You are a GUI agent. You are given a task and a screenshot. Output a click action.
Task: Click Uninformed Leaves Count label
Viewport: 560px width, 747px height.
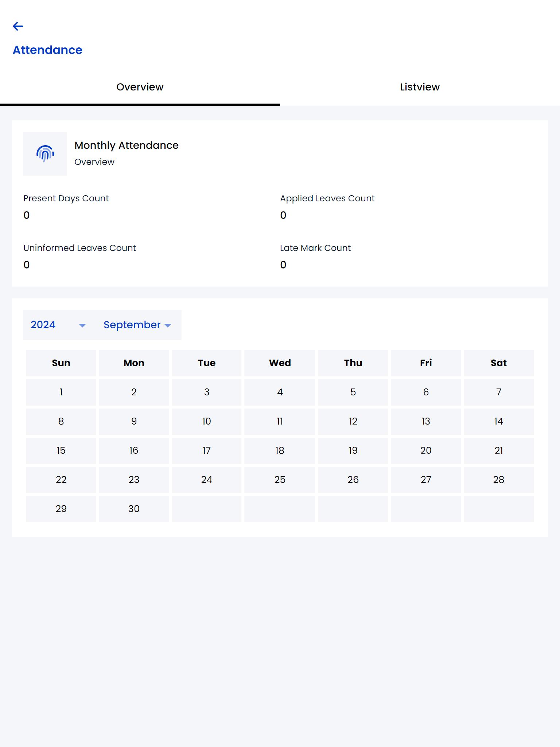[79, 248]
